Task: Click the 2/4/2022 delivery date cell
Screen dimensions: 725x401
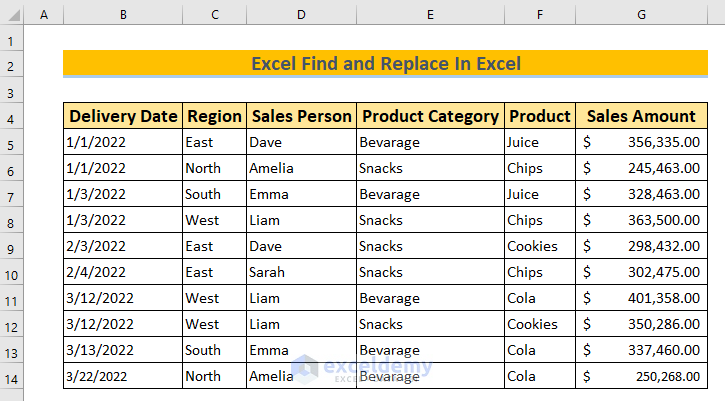Action: point(123,272)
